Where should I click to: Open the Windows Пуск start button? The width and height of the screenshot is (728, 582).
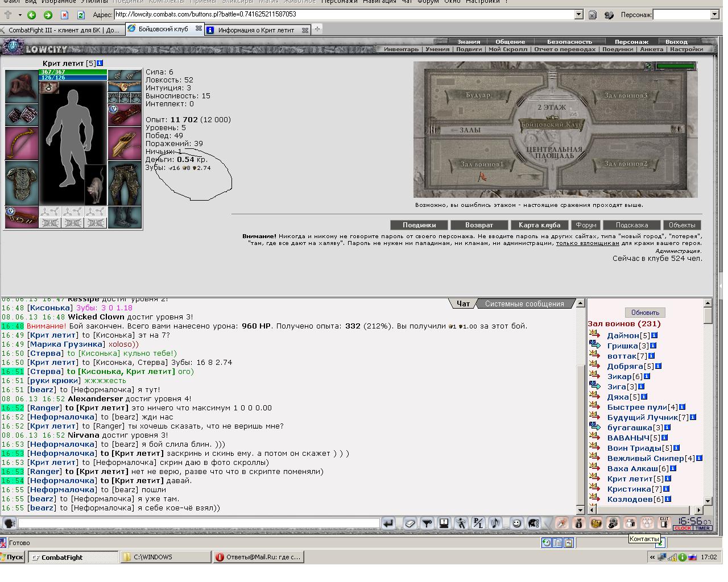click(13, 557)
